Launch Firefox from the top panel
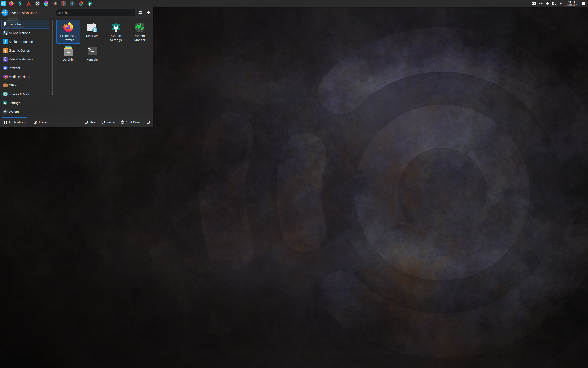Viewport: 588px width, 368px height. point(11,3)
